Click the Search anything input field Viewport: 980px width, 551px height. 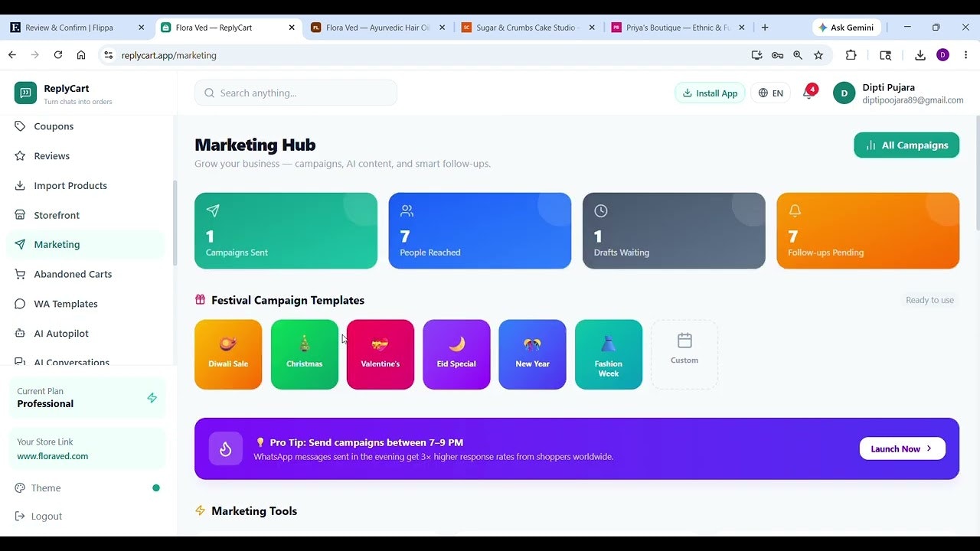pyautogui.click(x=296, y=93)
